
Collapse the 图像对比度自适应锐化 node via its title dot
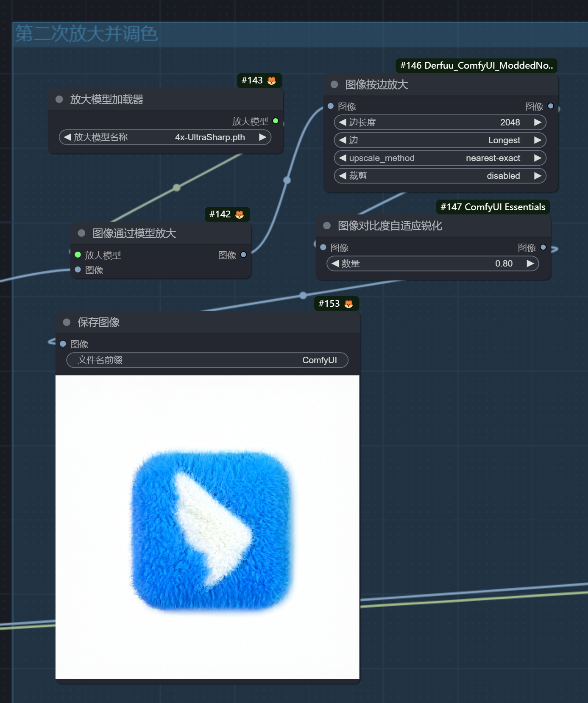coord(327,225)
